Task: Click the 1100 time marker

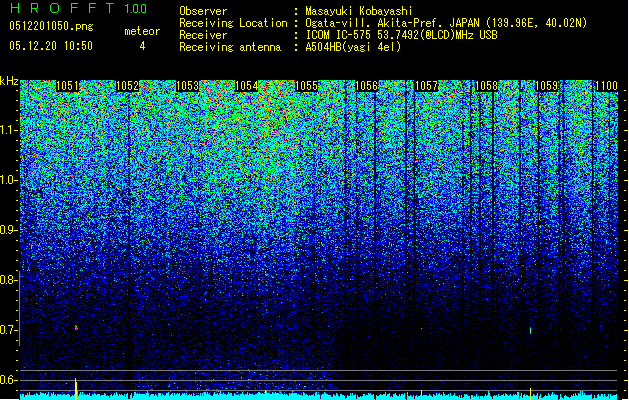Action: (x=606, y=86)
